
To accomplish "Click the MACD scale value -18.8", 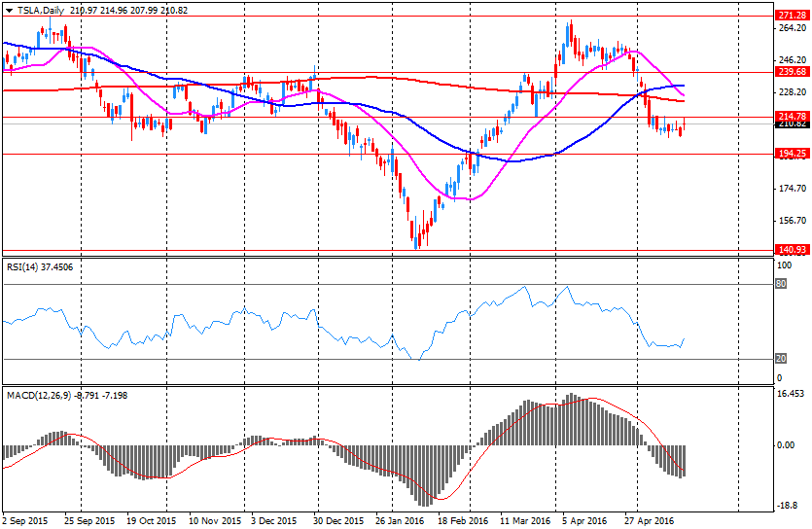I will click(x=788, y=506).
